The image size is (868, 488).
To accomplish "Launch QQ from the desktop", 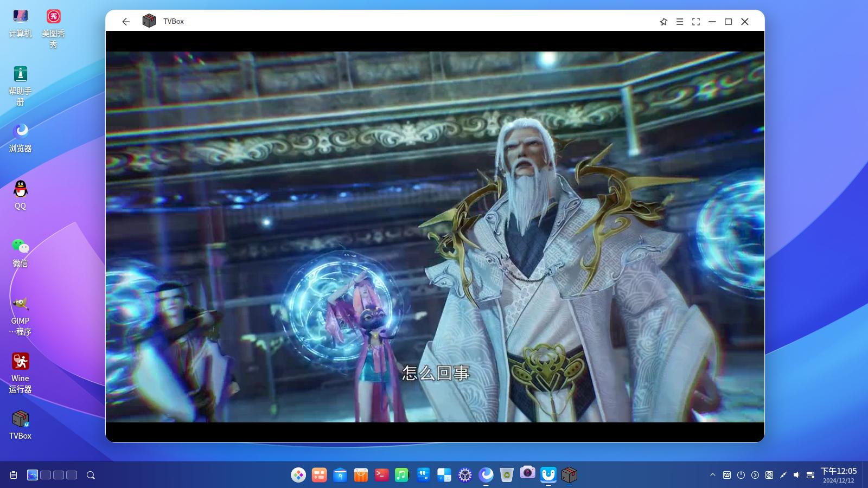I will (x=21, y=195).
